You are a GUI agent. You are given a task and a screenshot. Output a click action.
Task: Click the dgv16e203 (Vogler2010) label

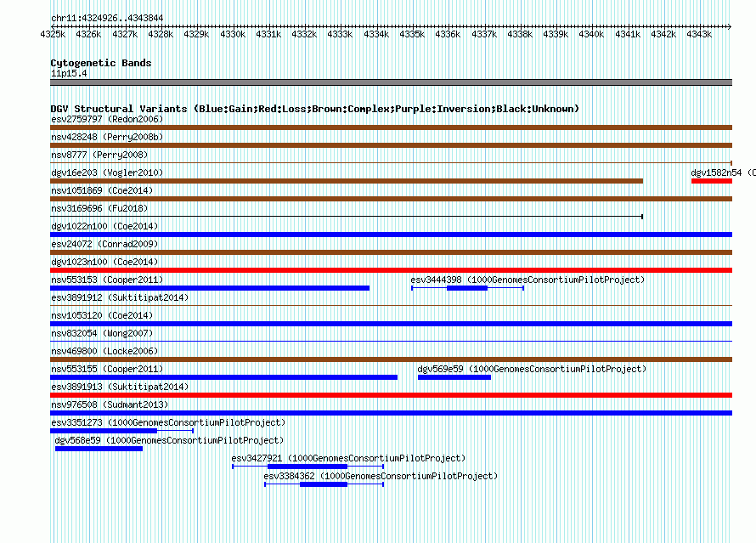(x=107, y=173)
